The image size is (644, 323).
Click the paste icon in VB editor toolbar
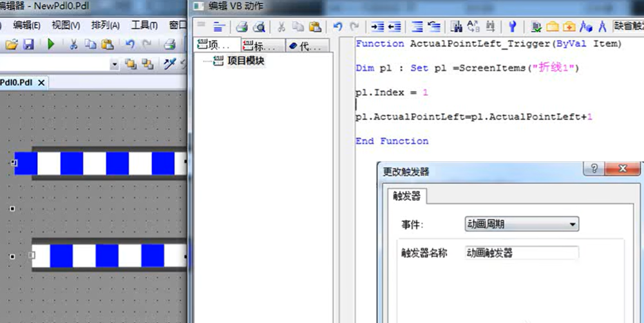coord(314,26)
